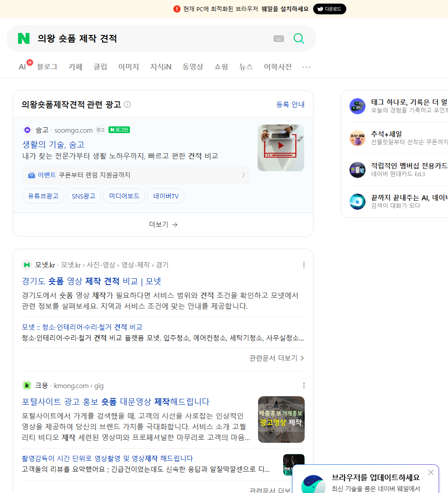Click the 광고영상 제작 thumbnail
Image resolution: width=448 pixels, height=493 pixels.
[x=281, y=419]
